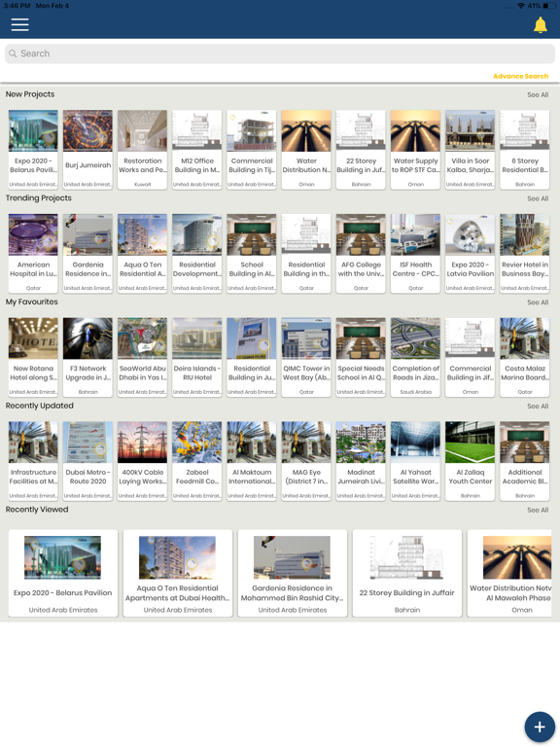The image size is (560, 747).
Task: Open Zabeel Feedmill Co... card
Action: [197, 461]
